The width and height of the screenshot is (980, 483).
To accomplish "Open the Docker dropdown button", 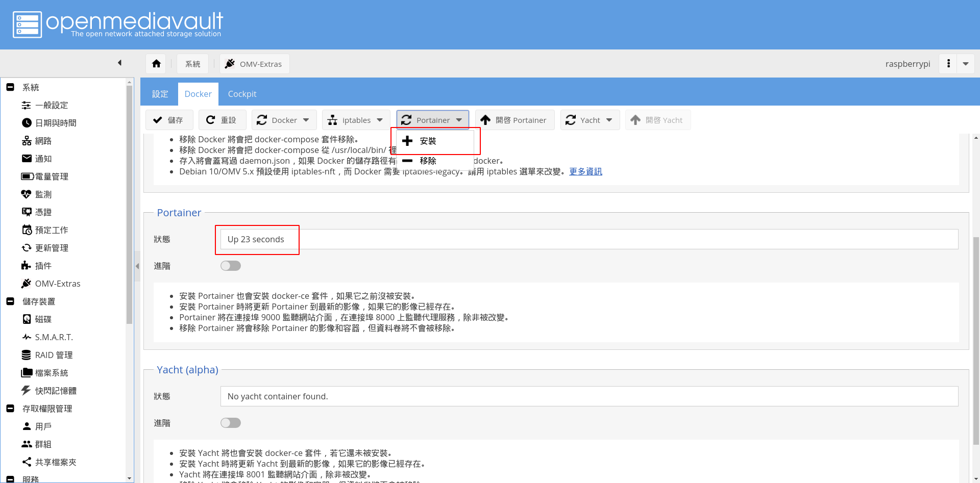I will (x=284, y=120).
